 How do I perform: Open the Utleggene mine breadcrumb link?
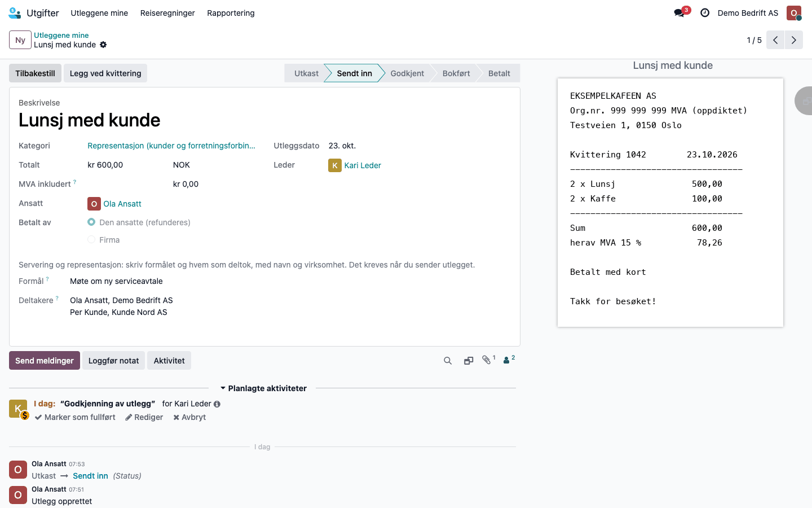(61, 35)
